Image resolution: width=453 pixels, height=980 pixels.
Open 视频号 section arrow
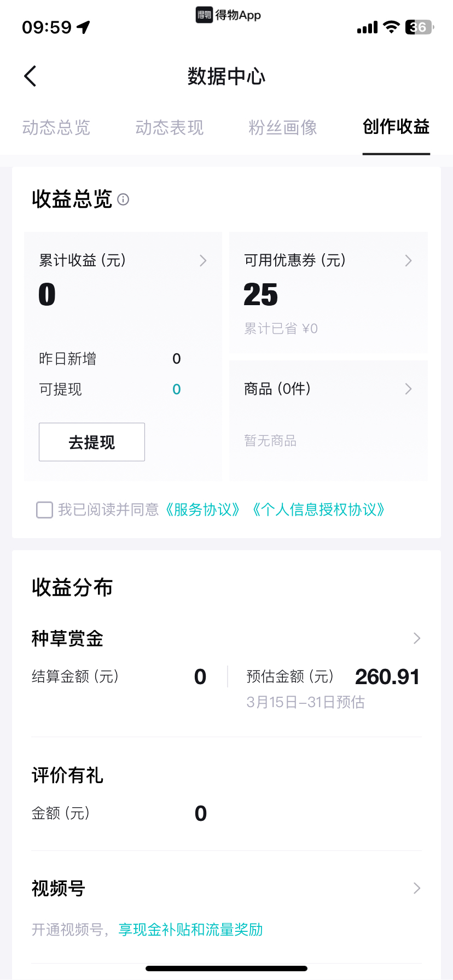(417, 888)
